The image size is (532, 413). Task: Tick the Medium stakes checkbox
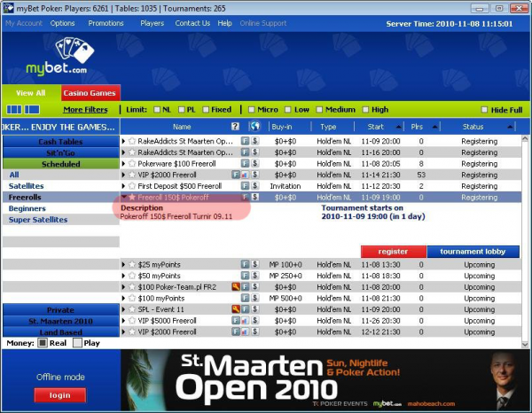pyautogui.click(x=319, y=110)
